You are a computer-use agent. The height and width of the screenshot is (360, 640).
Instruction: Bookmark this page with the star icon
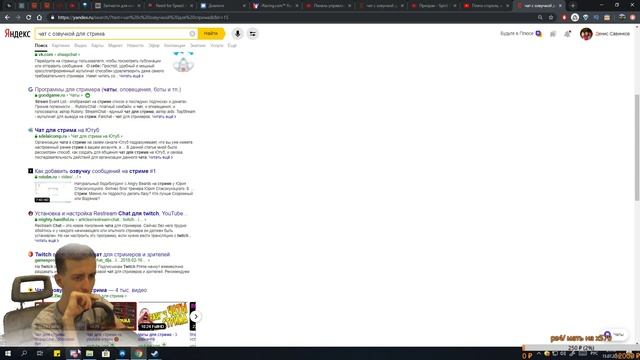551,18
